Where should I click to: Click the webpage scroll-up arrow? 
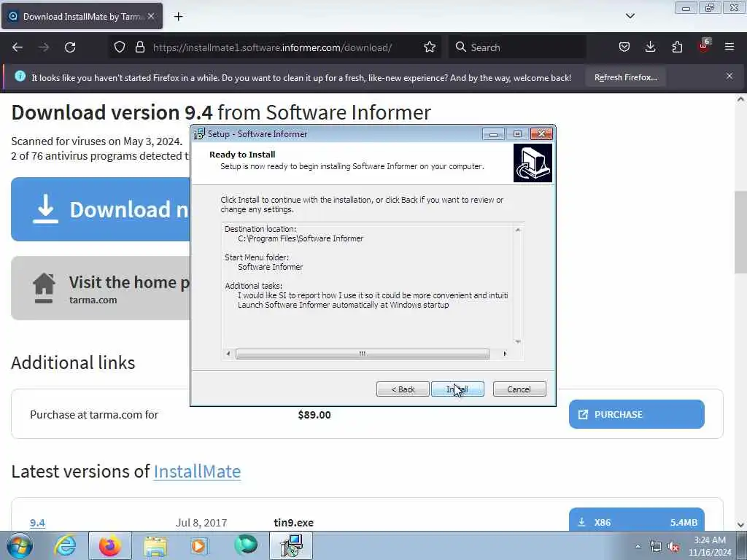[x=740, y=99]
